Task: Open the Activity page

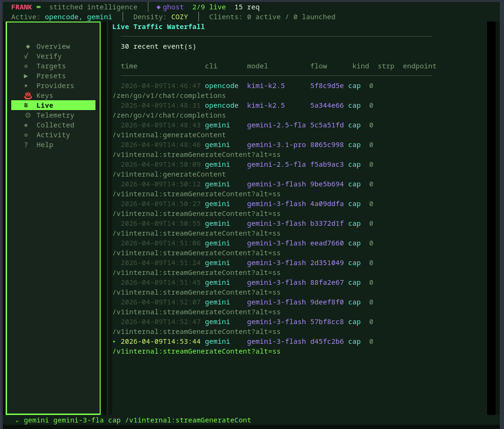Action: [x=53, y=135]
